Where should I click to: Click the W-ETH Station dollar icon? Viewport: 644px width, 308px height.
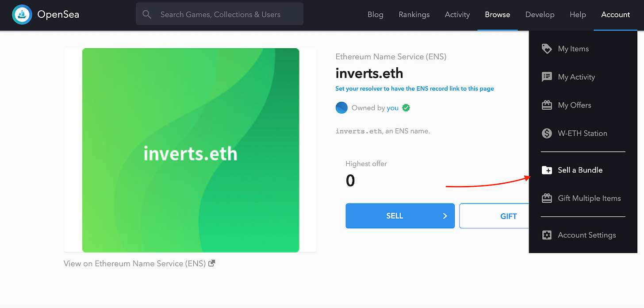tap(547, 133)
